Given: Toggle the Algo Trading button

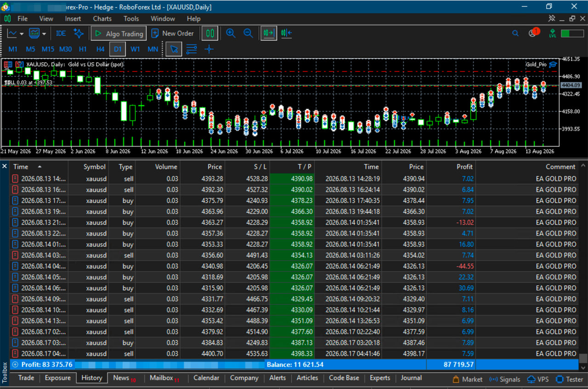Looking at the screenshot, I should tap(119, 34).
